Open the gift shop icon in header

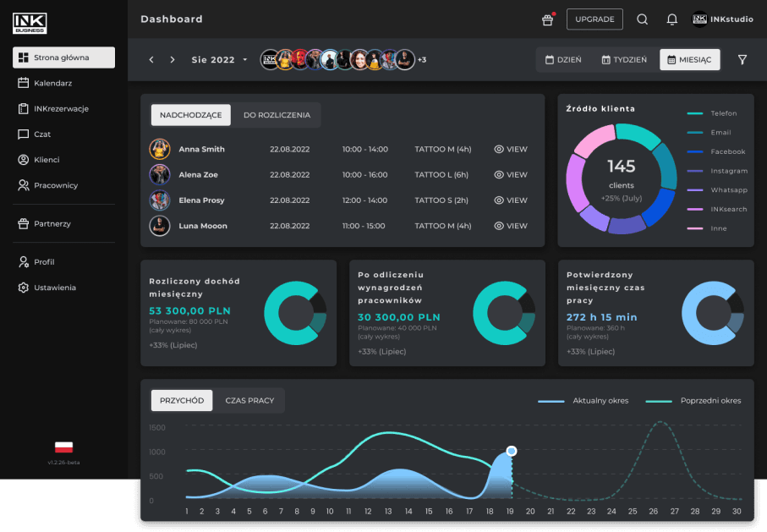pos(547,19)
